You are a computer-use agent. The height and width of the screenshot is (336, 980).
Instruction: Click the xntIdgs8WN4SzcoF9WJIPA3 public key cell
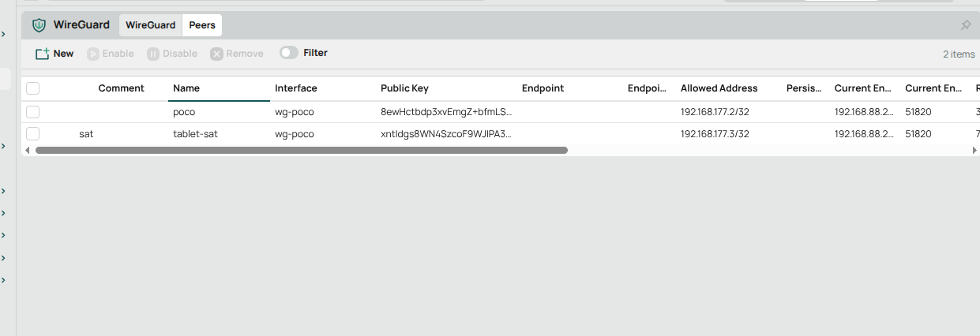pyautogui.click(x=446, y=134)
